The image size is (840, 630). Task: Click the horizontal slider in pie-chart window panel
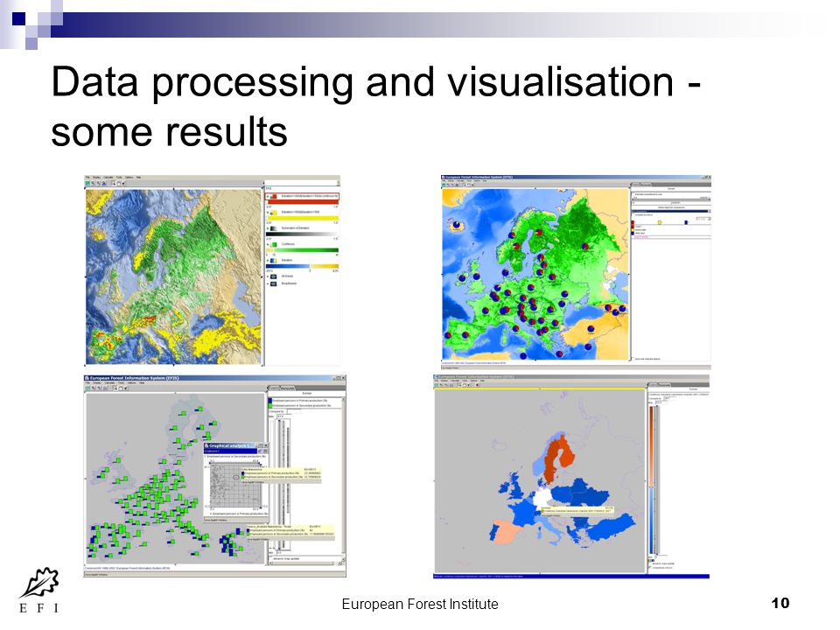point(671,199)
